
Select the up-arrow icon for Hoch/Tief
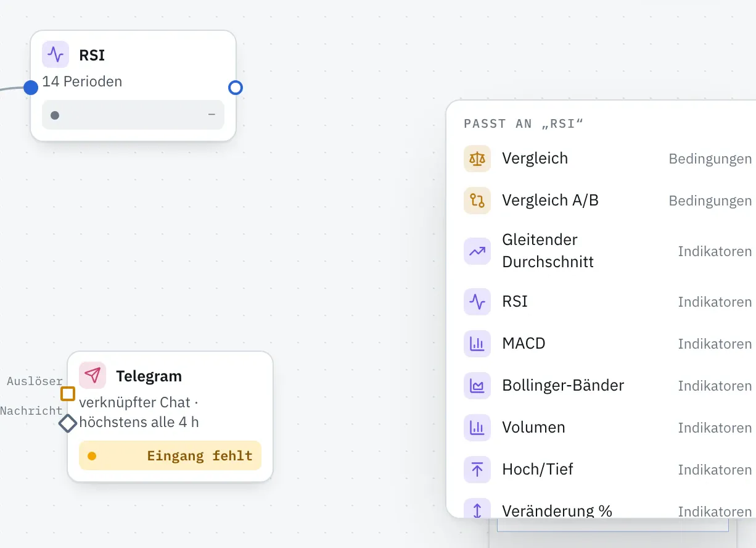pyautogui.click(x=477, y=470)
